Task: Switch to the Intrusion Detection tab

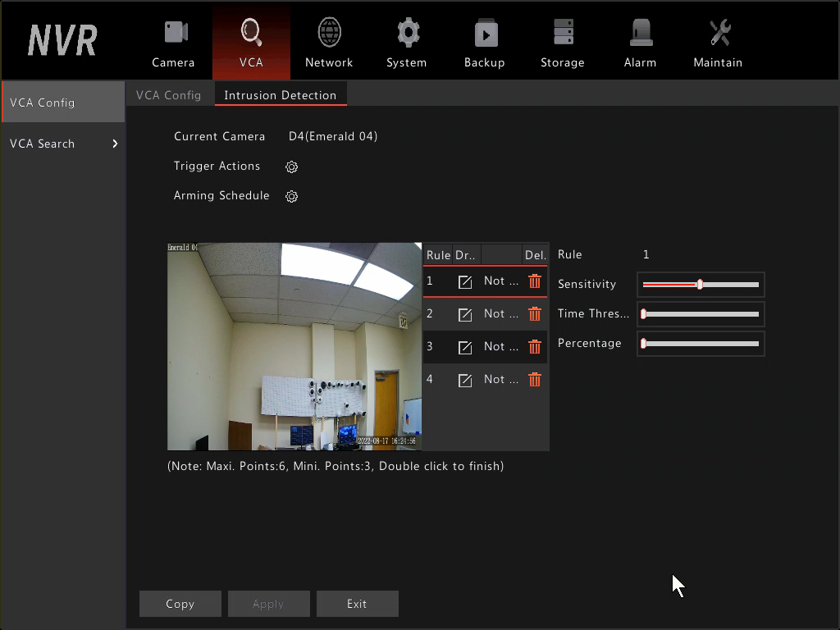Action: click(x=281, y=94)
